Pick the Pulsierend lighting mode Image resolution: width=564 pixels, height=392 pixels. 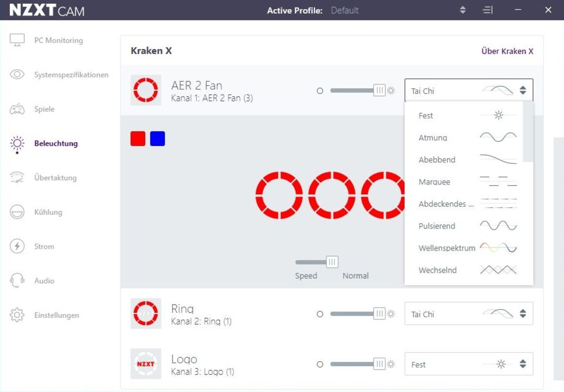[464, 226]
